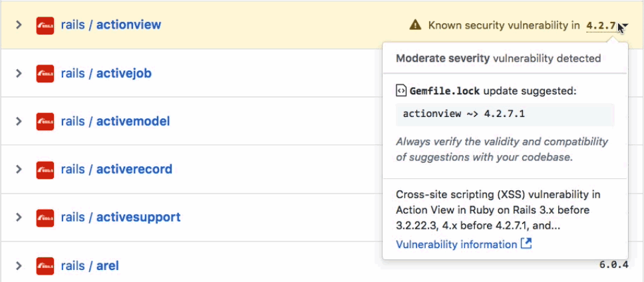Select the actionview ~> 4.2.7.1 code snippet
The height and width of the screenshot is (282, 644).
pyautogui.click(x=505, y=114)
